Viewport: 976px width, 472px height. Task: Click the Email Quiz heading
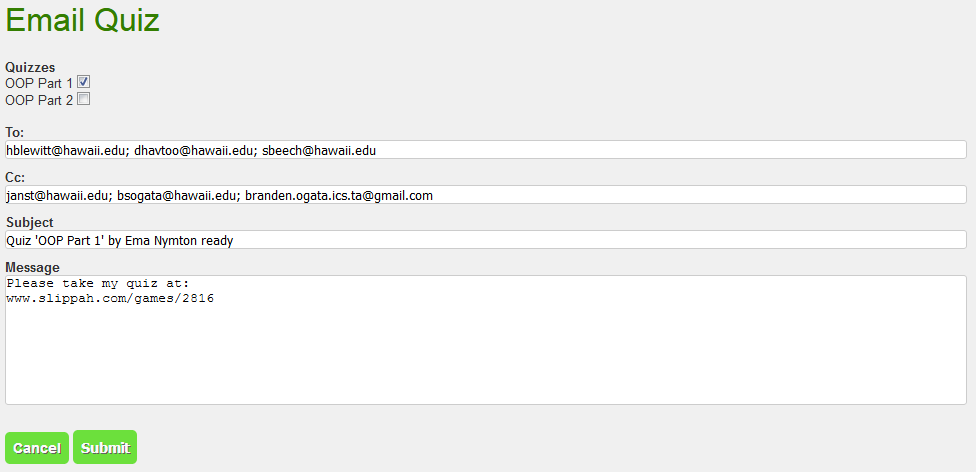pyautogui.click(x=83, y=21)
